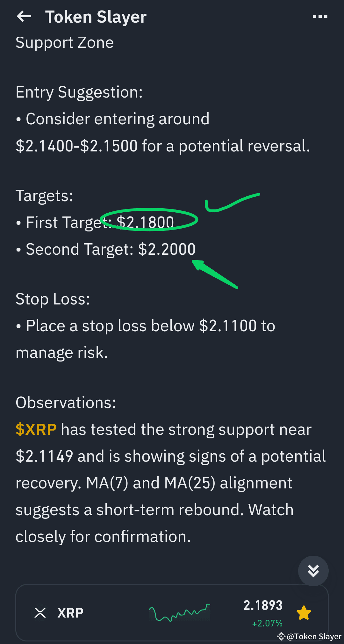This screenshot has height=644, width=344.
Task: Tap the Token Slayer profile name
Action: 96,17
